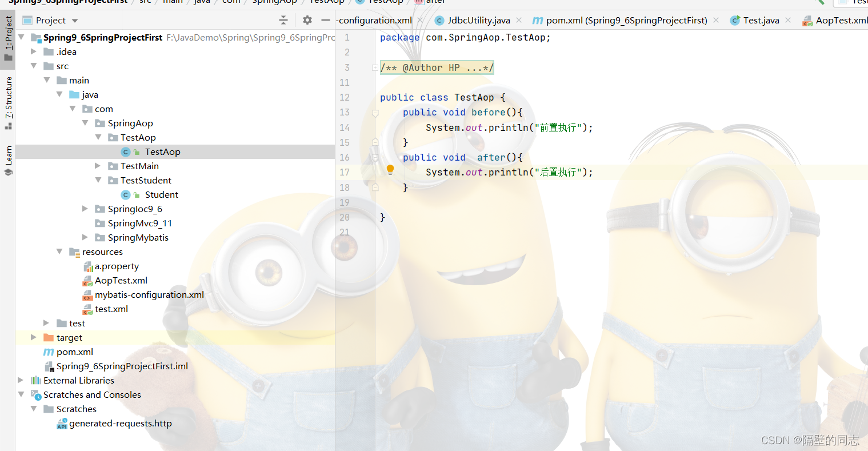Click on line number 20 in gutter

click(x=345, y=217)
